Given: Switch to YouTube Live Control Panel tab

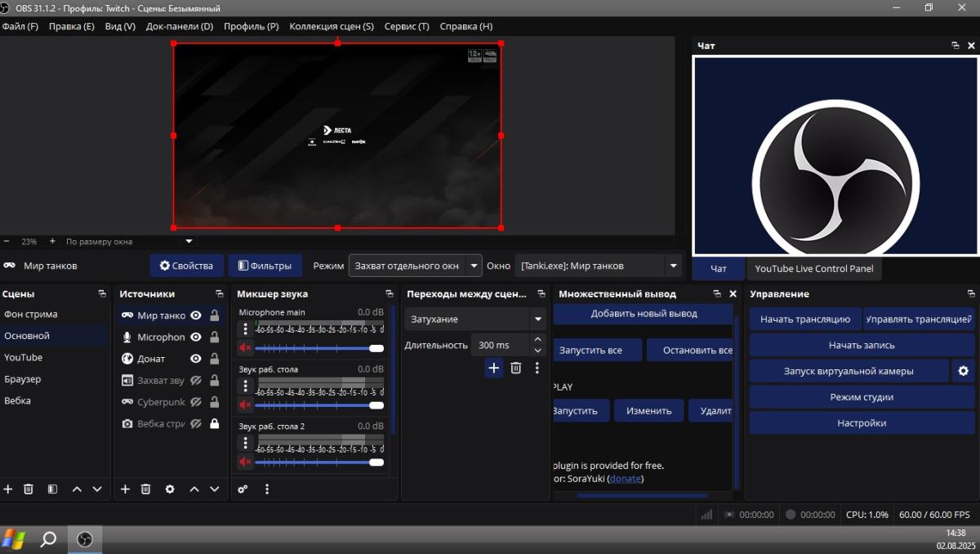Looking at the screenshot, I should tap(813, 269).
